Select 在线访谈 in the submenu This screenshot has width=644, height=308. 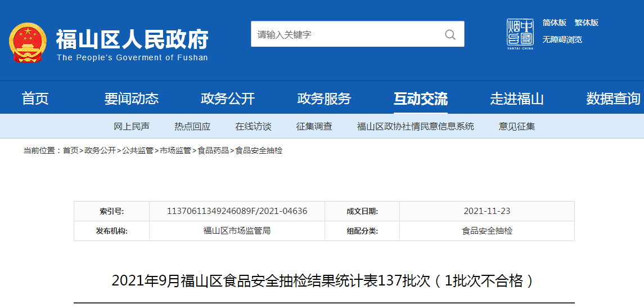(x=254, y=127)
